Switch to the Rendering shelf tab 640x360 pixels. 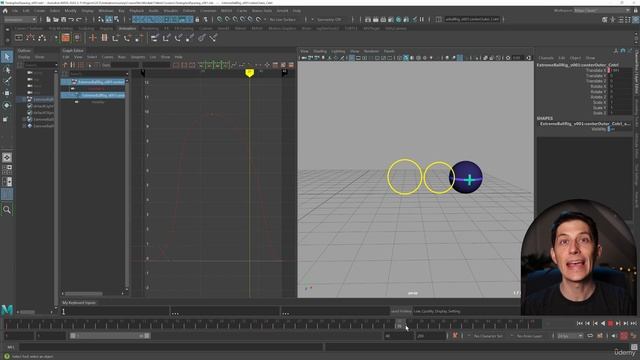point(149,29)
